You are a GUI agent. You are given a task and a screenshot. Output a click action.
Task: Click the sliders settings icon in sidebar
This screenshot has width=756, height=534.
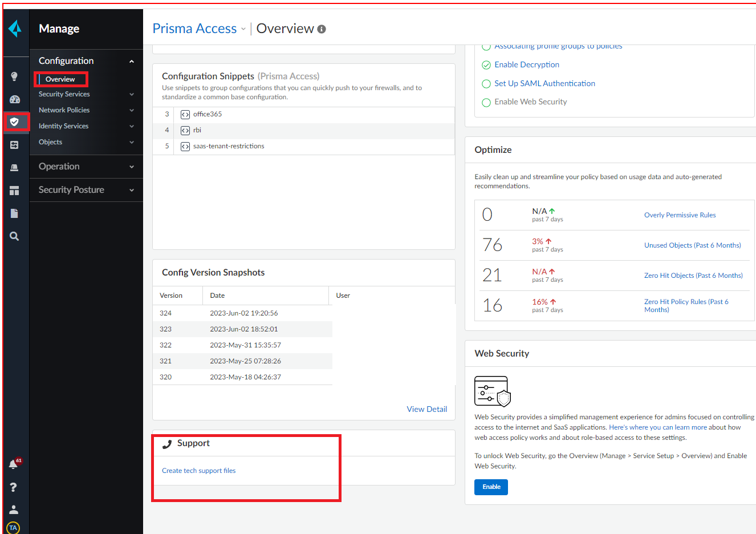tap(14, 145)
